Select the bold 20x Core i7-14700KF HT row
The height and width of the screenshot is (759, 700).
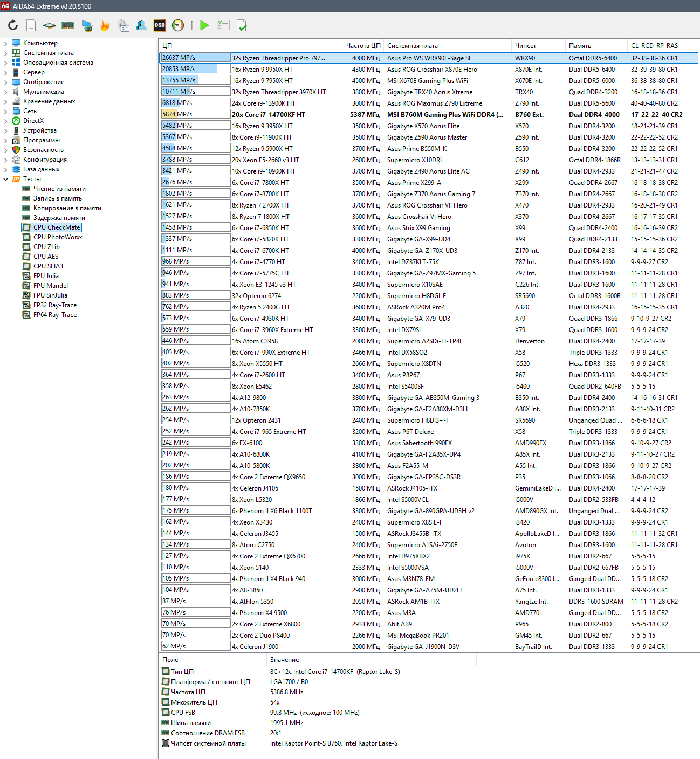(x=429, y=115)
